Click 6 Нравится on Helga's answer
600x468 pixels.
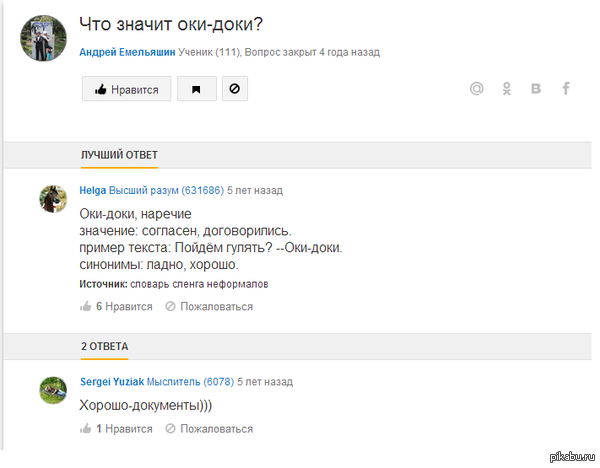(124, 307)
